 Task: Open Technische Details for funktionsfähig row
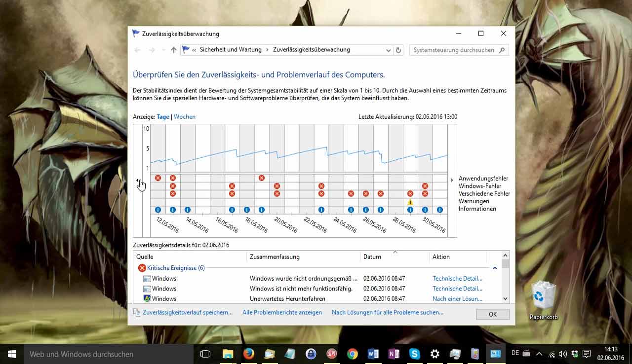pos(457,289)
